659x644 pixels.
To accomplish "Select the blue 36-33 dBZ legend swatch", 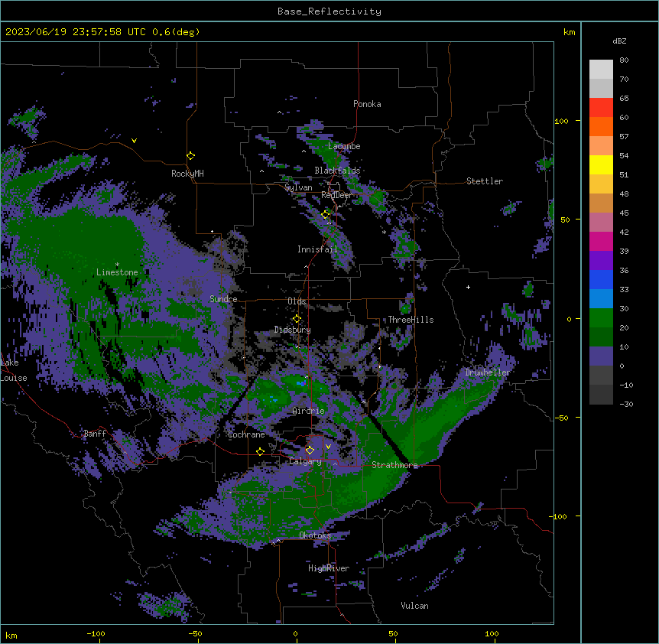I will [x=601, y=279].
